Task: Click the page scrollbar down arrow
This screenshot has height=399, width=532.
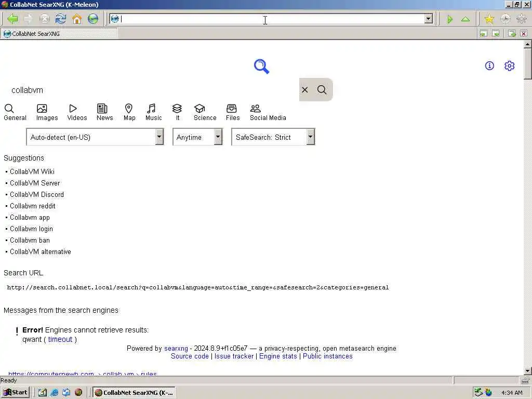Action: tap(528, 371)
